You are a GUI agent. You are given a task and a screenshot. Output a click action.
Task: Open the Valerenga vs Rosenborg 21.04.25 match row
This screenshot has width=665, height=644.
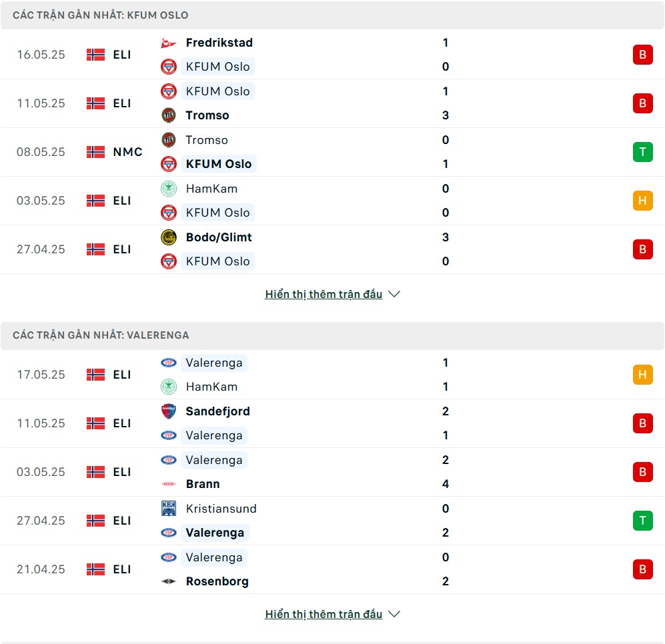tap(332, 569)
